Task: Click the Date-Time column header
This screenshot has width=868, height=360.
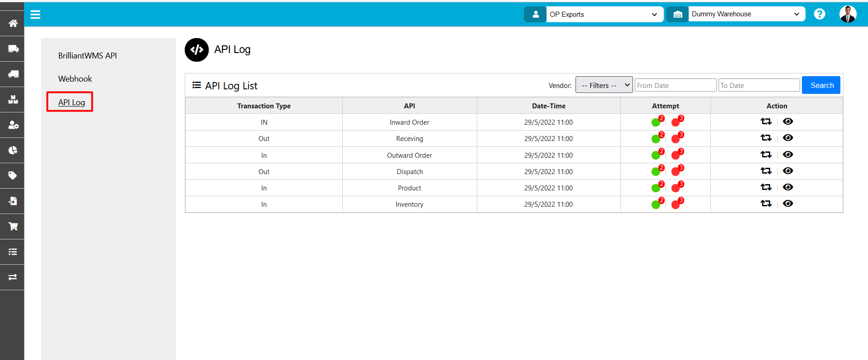Action: click(549, 106)
